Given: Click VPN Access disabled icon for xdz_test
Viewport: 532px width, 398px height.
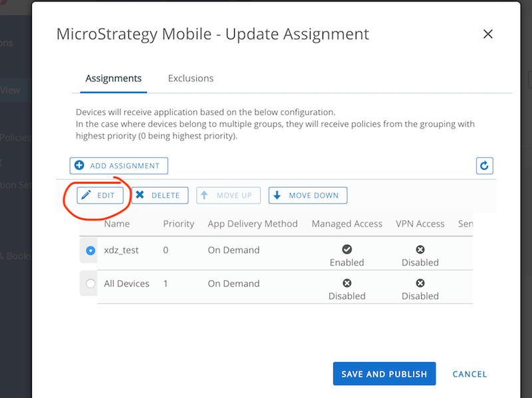Looking at the screenshot, I should point(420,250).
